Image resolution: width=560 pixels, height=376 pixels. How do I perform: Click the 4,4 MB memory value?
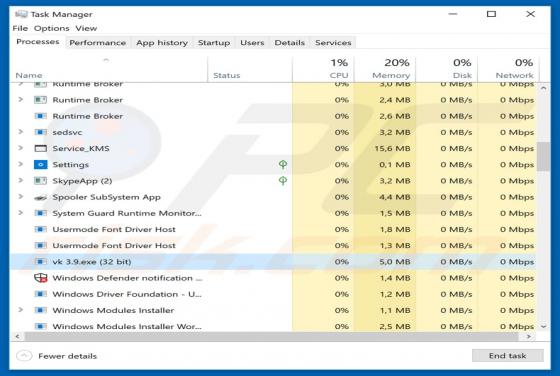[x=395, y=197]
